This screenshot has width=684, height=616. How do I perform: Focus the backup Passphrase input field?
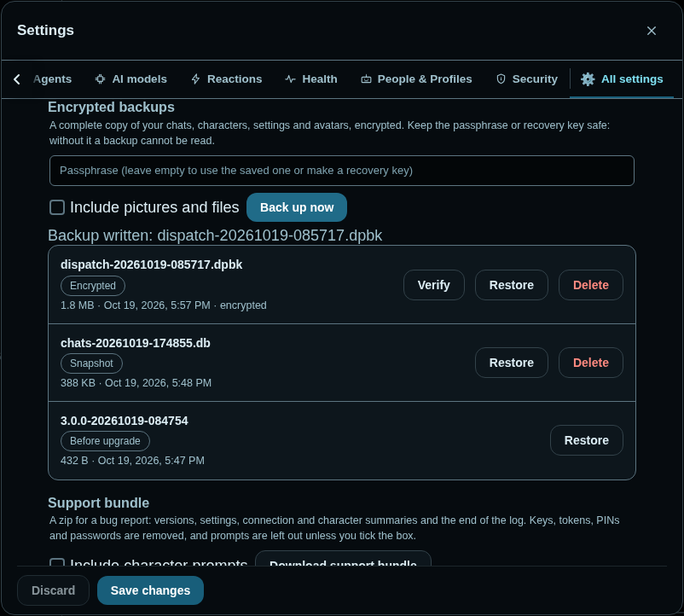coord(341,171)
